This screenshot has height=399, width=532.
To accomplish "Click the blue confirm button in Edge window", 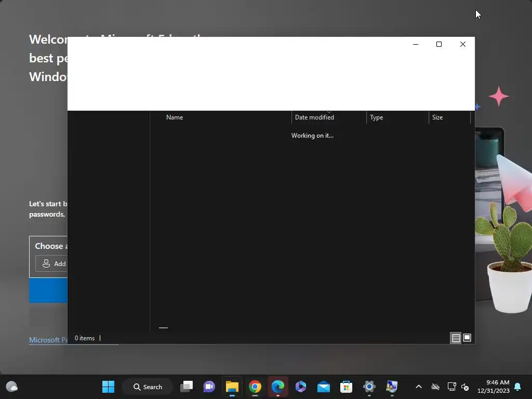I will pos(48,290).
